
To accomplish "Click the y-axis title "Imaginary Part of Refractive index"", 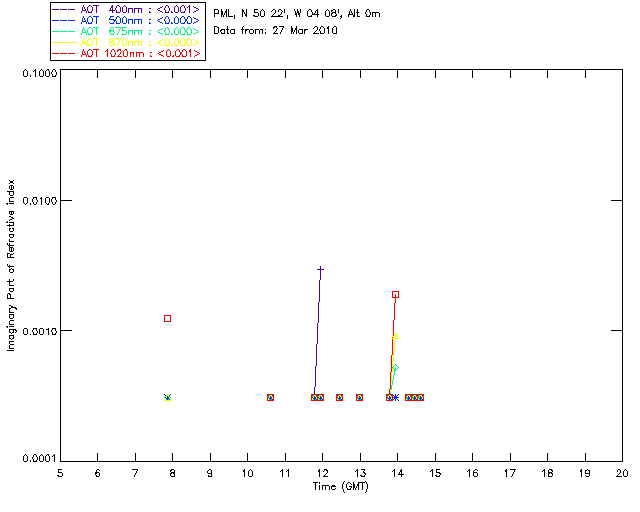I will 11,265.
